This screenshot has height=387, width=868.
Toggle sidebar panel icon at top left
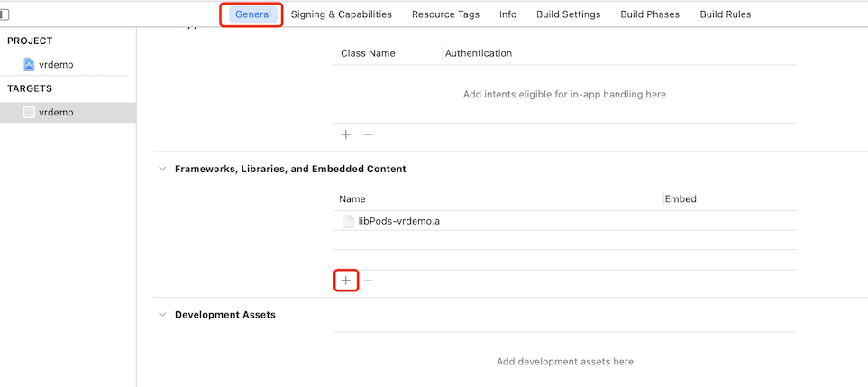pyautogui.click(x=4, y=15)
